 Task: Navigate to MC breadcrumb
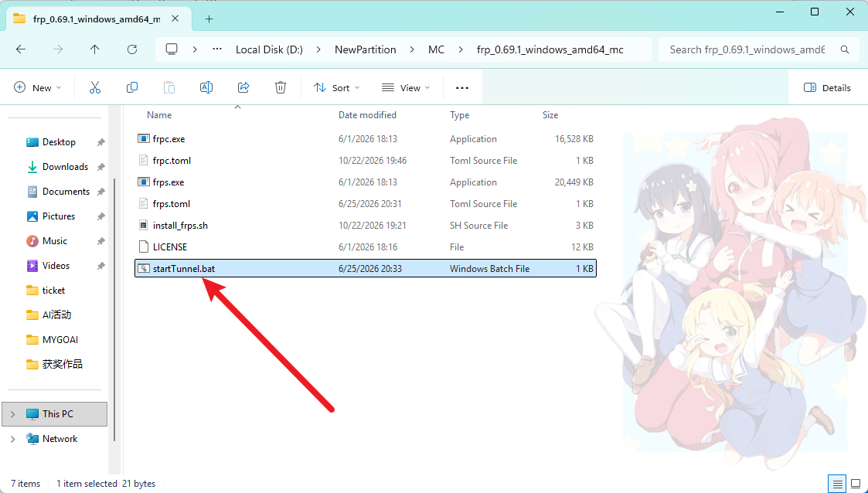436,49
